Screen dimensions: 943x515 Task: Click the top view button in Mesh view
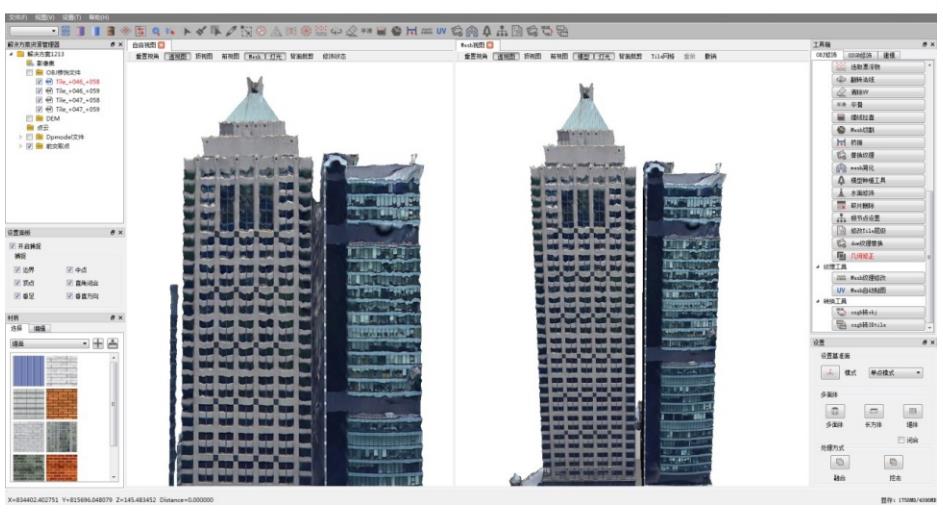pos(532,57)
